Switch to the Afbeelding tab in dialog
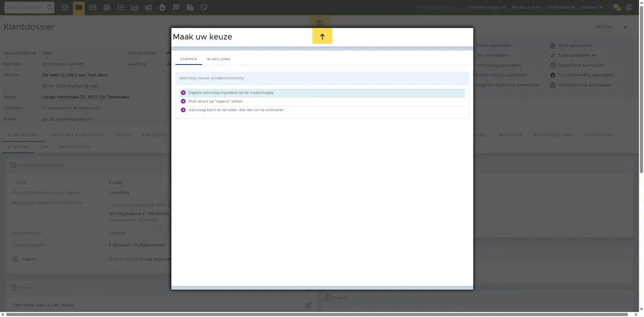Screen dimensions: 644x317 [x=219, y=59]
